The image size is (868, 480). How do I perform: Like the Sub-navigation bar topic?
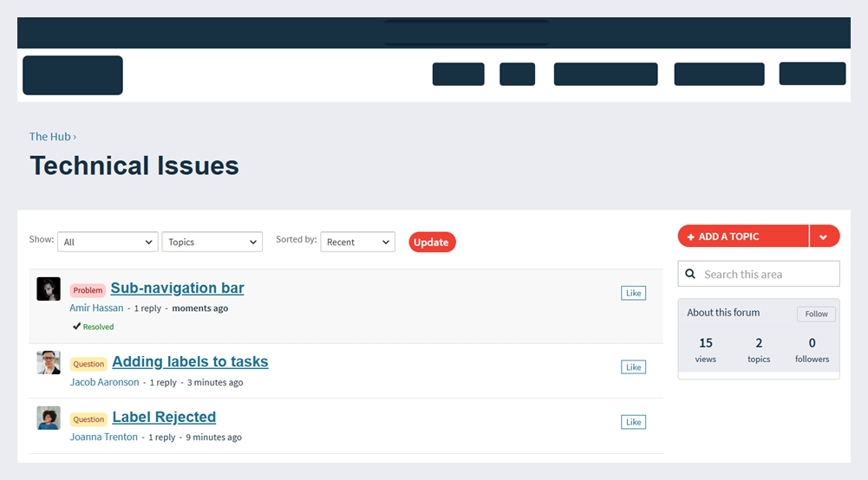[x=633, y=293]
